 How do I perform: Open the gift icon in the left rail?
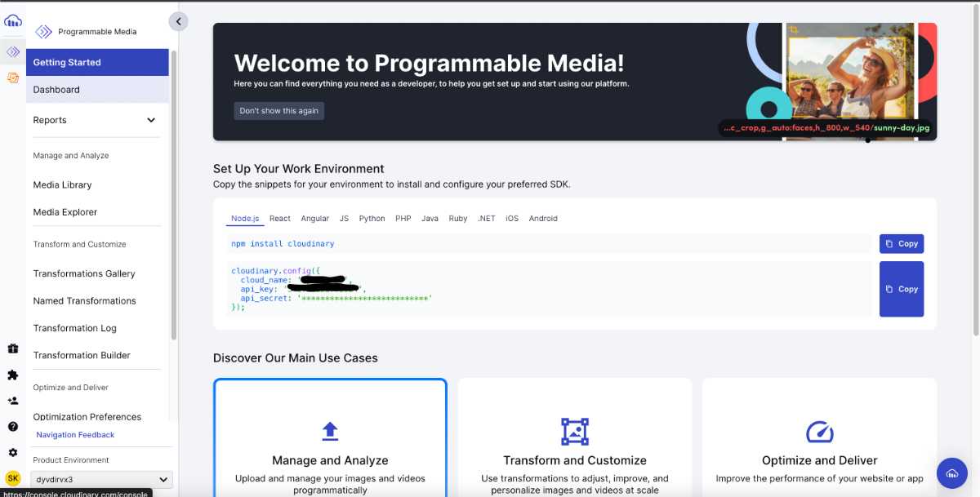point(13,348)
